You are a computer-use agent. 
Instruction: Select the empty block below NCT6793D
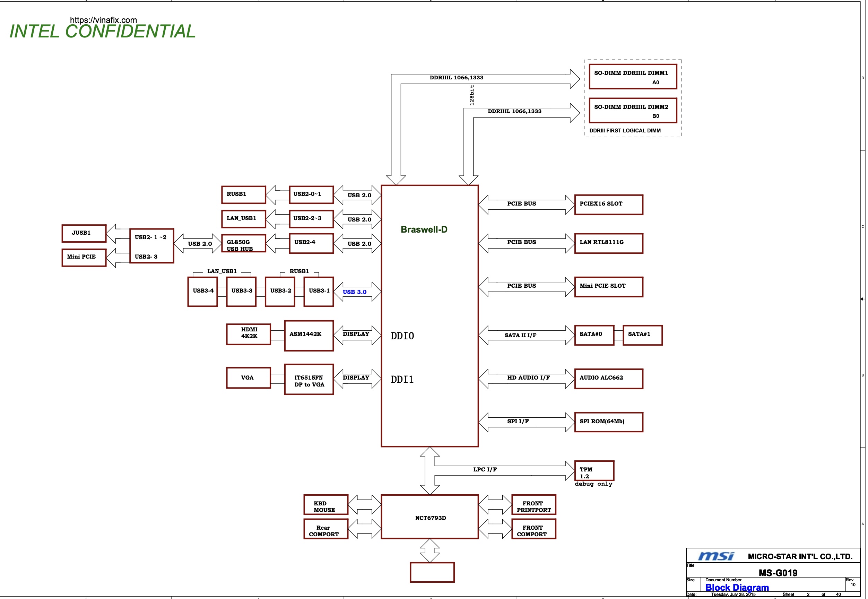[x=432, y=572]
